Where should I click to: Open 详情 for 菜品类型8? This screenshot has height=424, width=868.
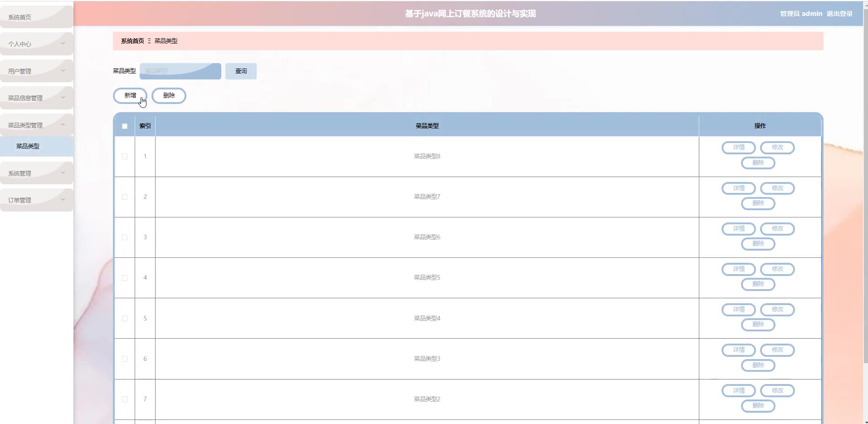(x=738, y=148)
